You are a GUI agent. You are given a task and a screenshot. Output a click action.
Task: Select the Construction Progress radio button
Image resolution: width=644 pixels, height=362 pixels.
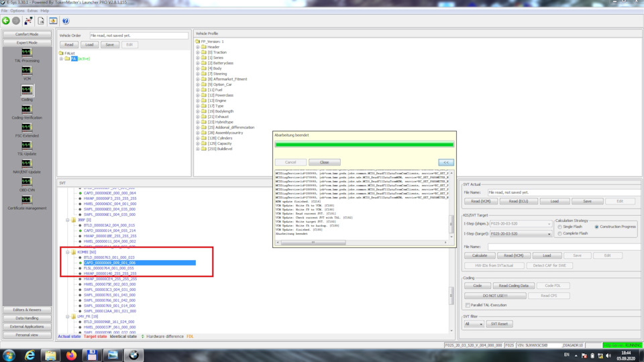(x=597, y=227)
